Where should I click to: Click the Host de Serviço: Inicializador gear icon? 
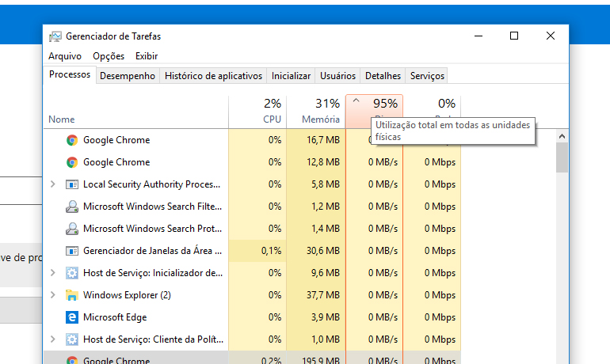[72, 273]
